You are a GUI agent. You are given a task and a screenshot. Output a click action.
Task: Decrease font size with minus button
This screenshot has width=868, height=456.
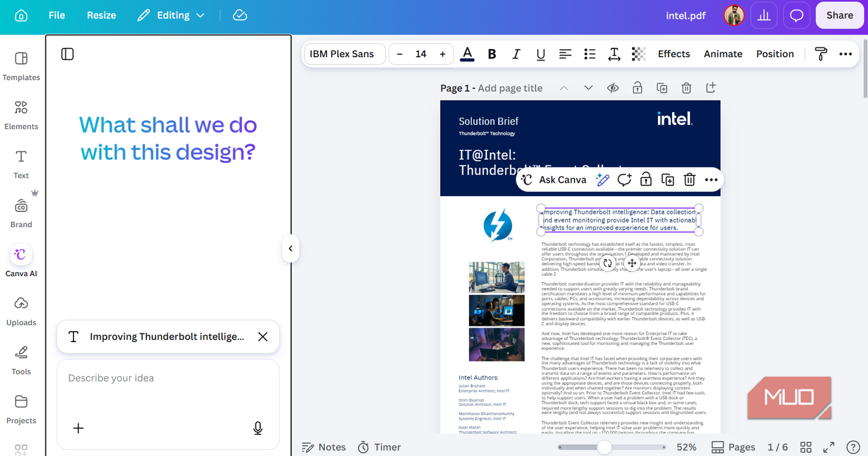point(400,54)
